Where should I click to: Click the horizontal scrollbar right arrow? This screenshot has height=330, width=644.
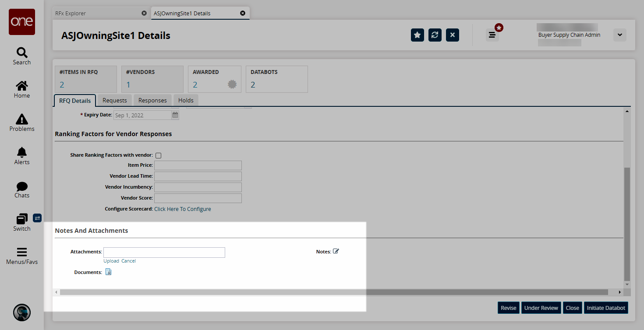point(619,292)
